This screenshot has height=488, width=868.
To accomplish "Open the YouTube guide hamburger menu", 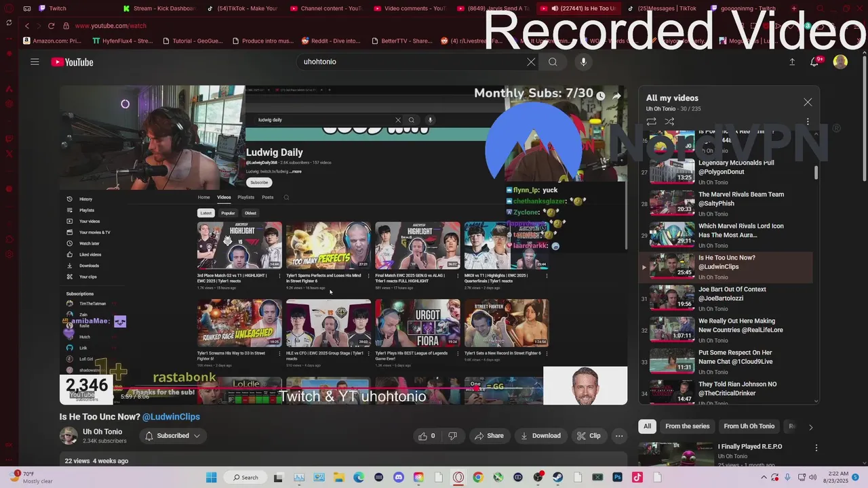I will 35,62.
